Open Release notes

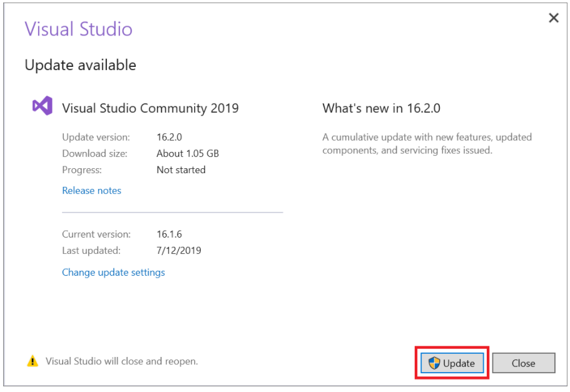pyautogui.click(x=91, y=190)
